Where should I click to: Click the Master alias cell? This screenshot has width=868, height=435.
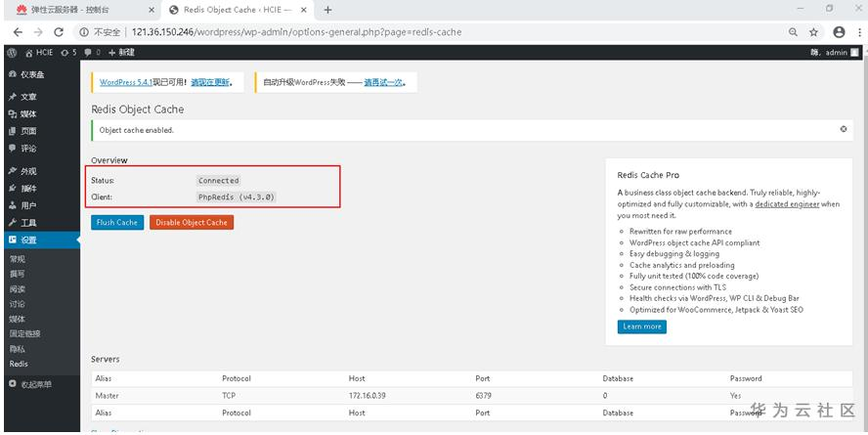coord(107,396)
